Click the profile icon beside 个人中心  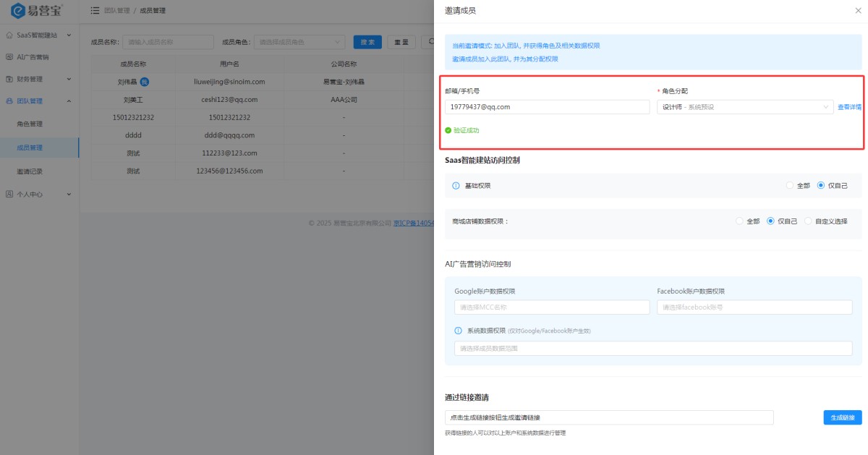click(x=9, y=194)
